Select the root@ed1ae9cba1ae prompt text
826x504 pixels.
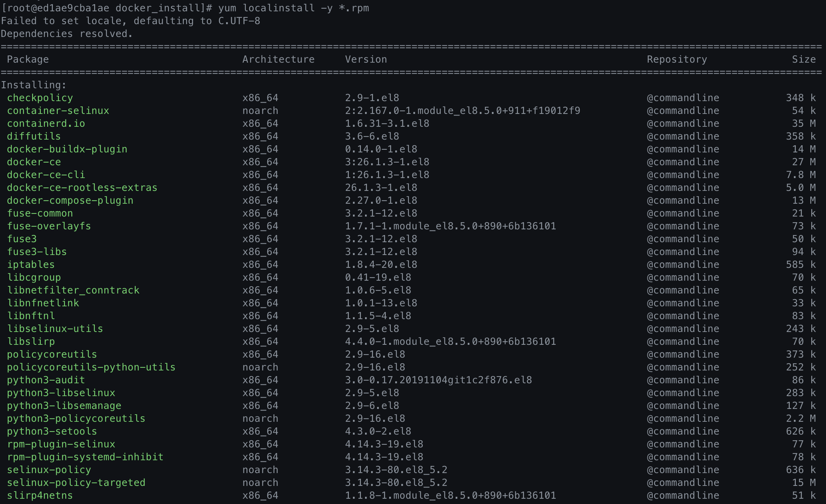click(60, 8)
